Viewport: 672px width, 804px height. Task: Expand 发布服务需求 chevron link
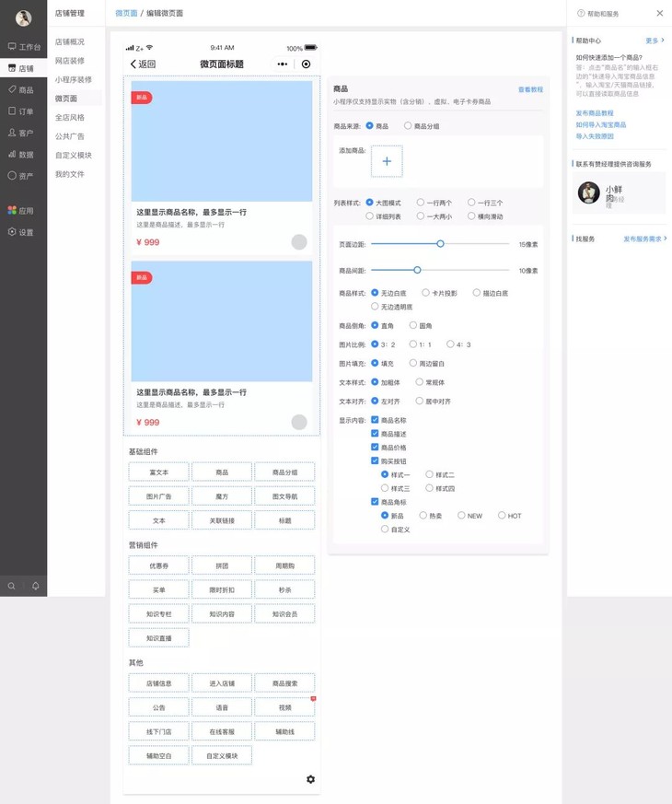click(666, 239)
